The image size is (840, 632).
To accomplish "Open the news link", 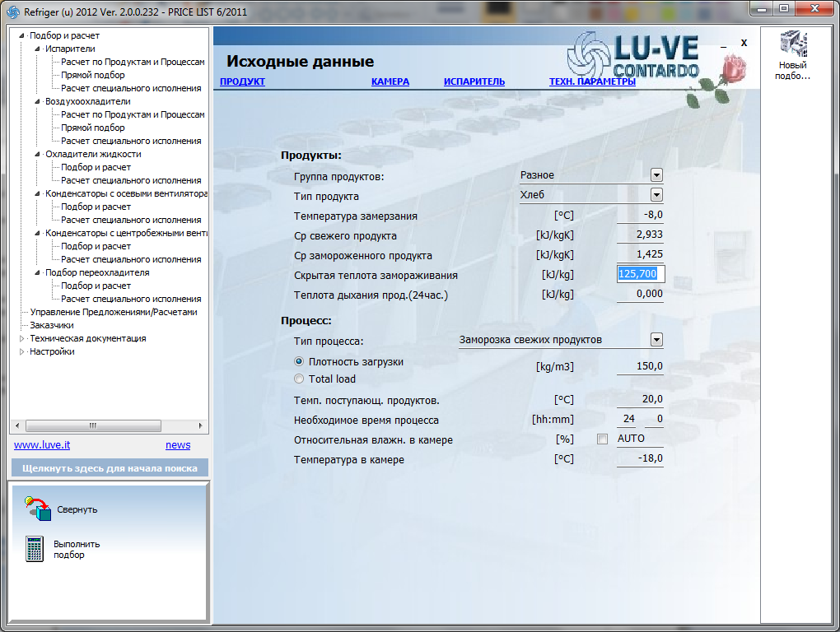I will point(178,444).
